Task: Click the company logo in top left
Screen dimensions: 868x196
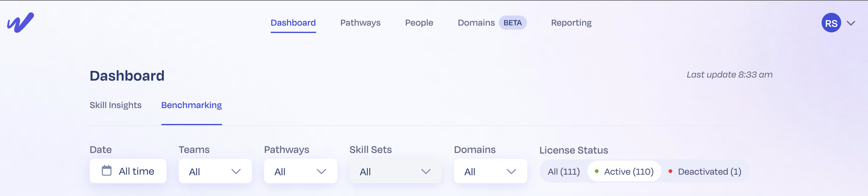Action: coord(20,23)
